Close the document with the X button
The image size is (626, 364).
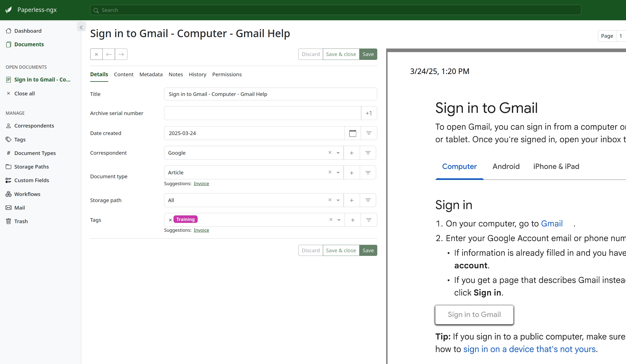[96, 54]
